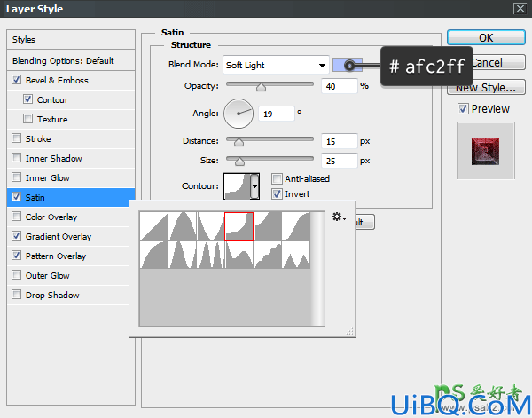Click the contour picker scrollbar

point(317,269)
